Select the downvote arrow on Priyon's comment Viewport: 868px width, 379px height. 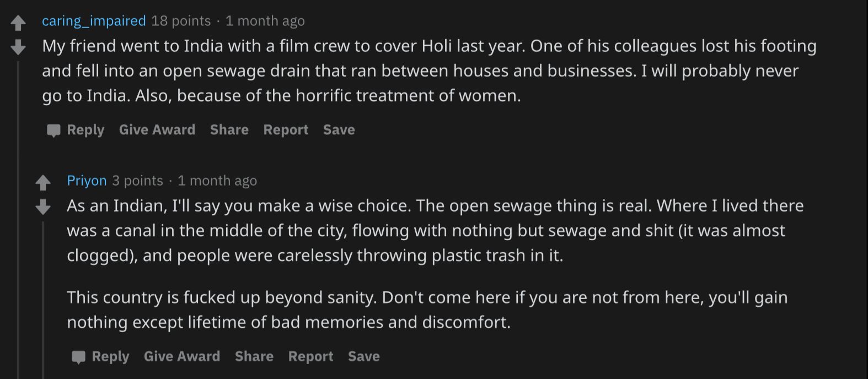(43, 207)
